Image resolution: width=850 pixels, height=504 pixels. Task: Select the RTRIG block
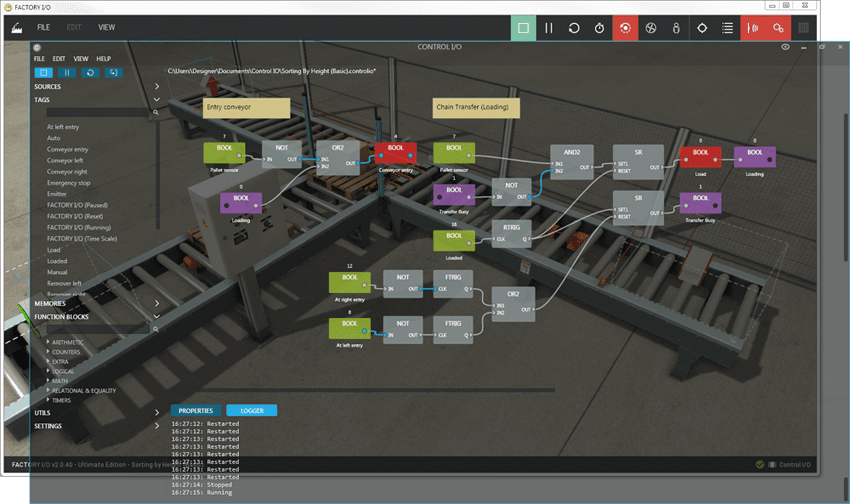coord(511,234)
